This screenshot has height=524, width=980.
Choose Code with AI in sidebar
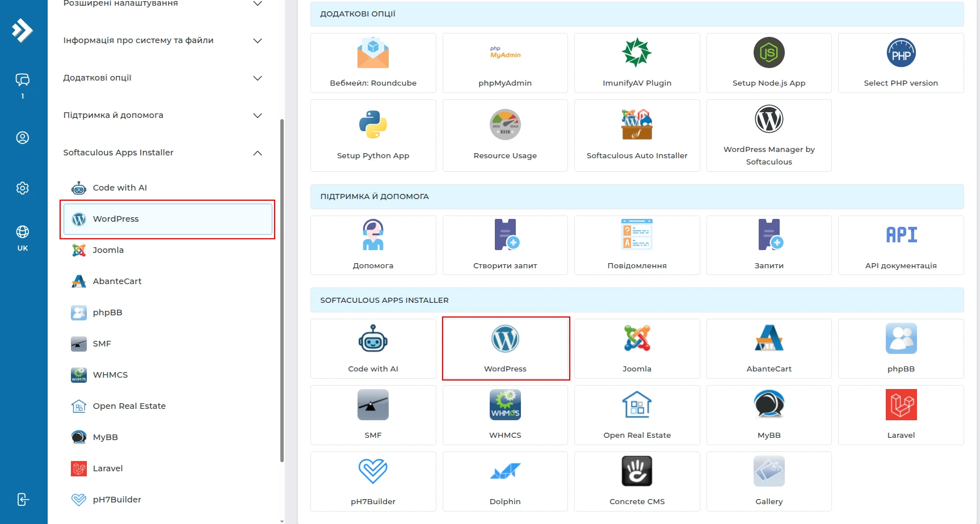point(168,188)
